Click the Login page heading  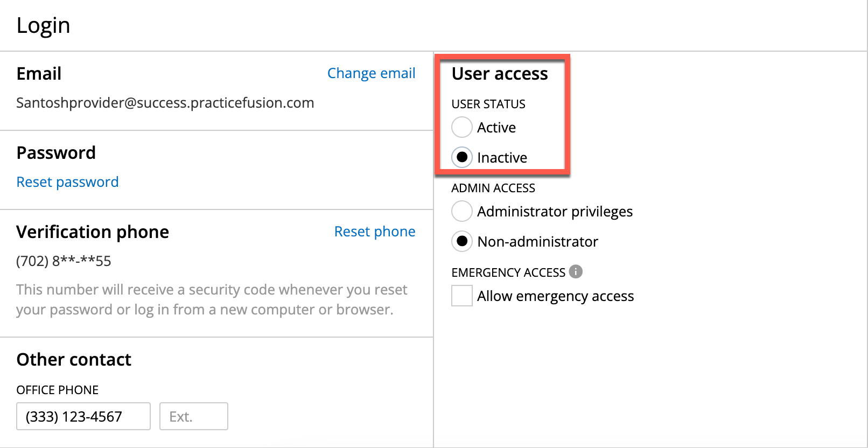click(x=43, y=25)
